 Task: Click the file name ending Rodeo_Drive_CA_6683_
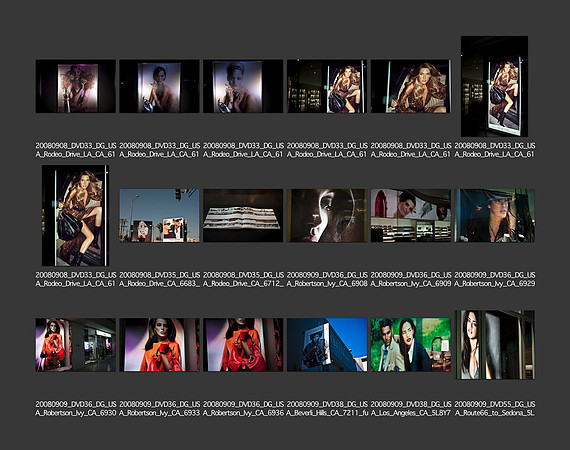(x=160, y=279)
